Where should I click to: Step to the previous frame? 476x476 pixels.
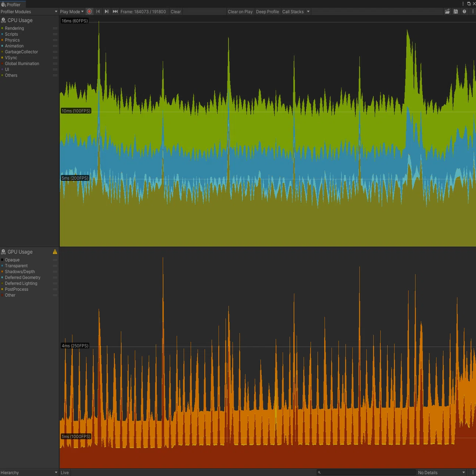point(98,12)
